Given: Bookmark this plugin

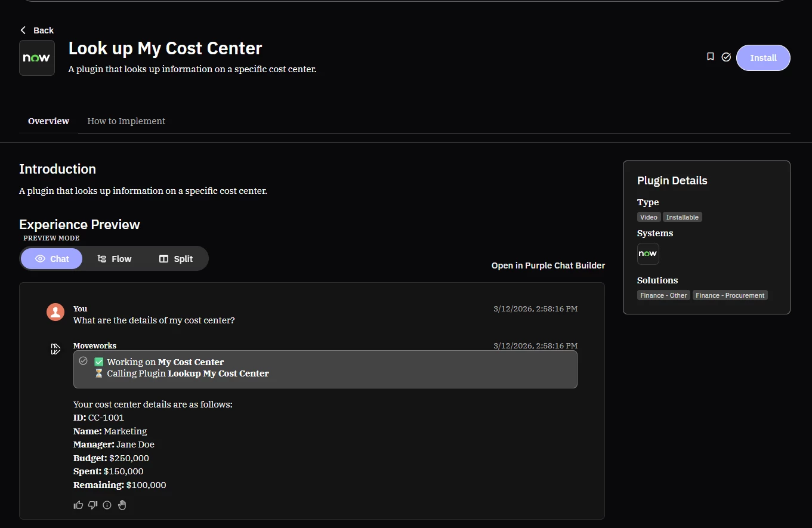Looking at the screenshot, I should (710, 57).
